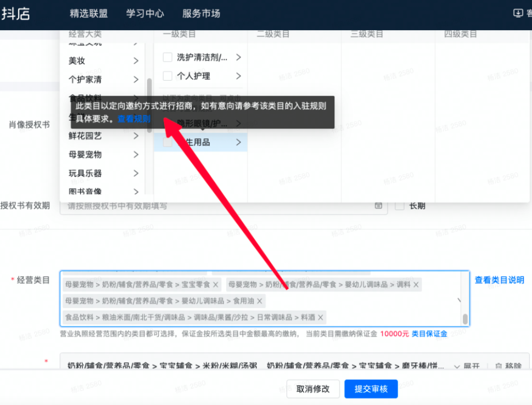Remove the 料酒 category tag

321,317
